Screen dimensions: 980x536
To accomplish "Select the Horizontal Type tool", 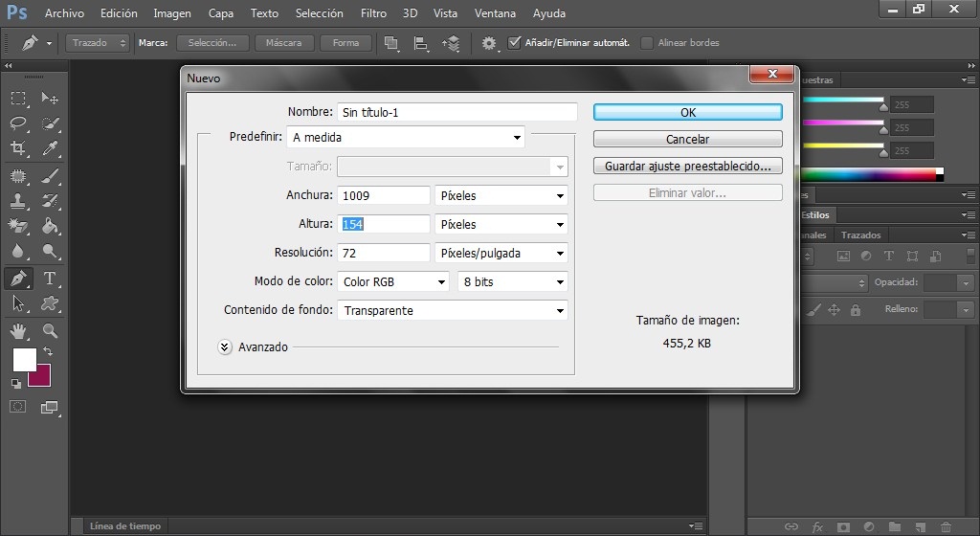I will (50, 279).
